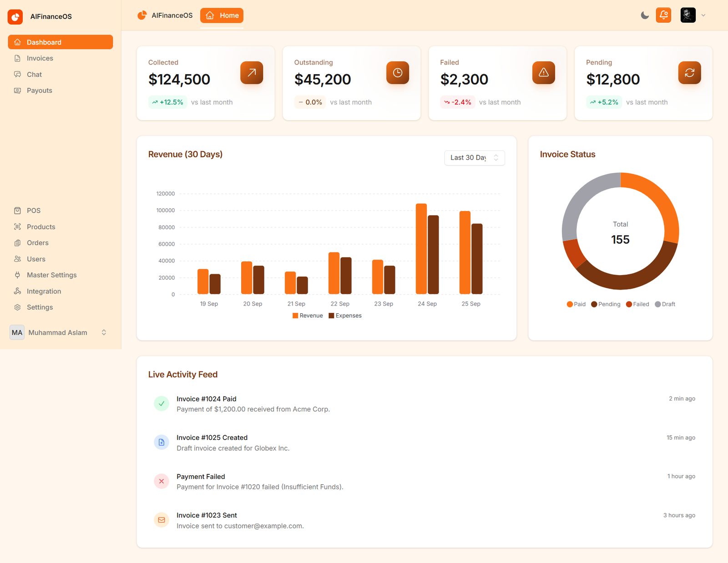Click the AIFinanceOS logo in the sidebar
728x563 pixels.
(15, 17)
